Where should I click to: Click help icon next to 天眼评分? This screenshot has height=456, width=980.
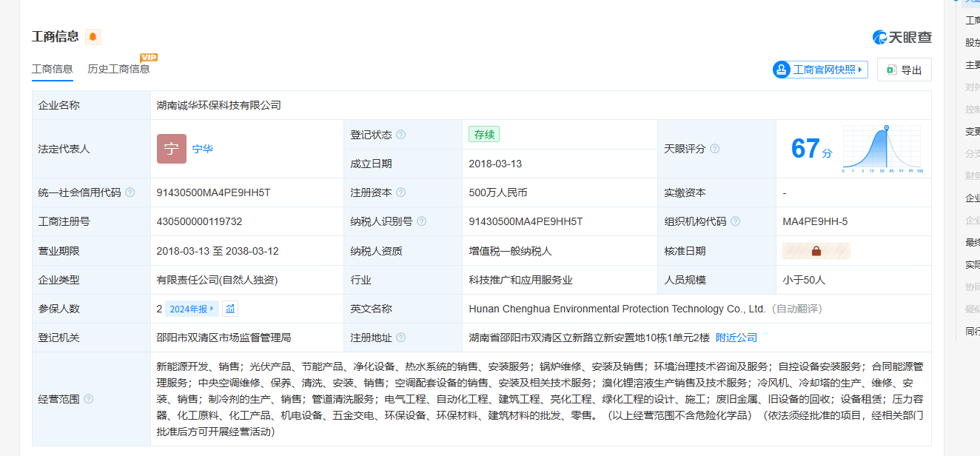(715, 149)
